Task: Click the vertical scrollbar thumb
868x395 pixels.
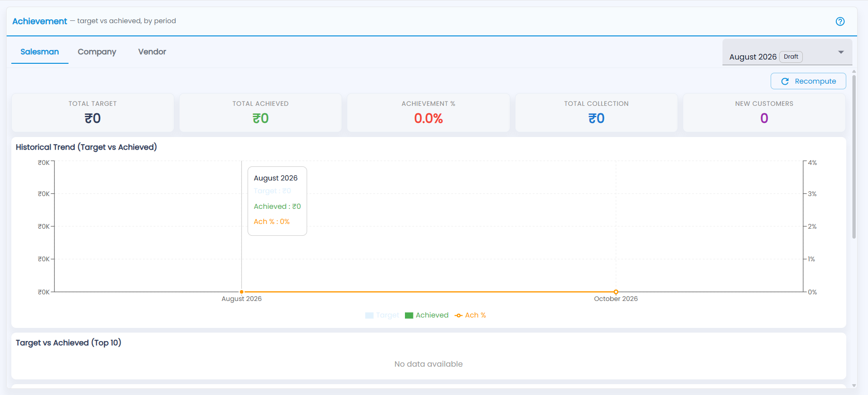Action: tap(854, 156)
